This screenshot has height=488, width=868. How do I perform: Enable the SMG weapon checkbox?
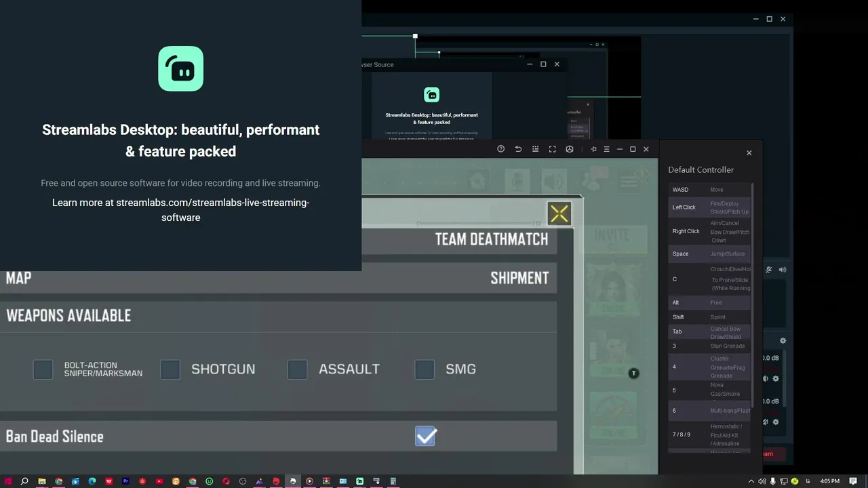(425, 369)
